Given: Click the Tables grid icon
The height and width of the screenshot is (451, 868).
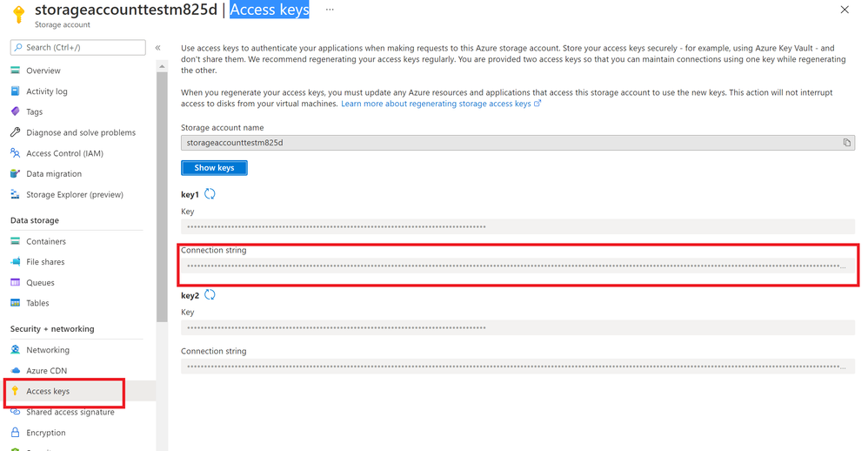Looking at the screenshot, I should (x=16, y=303).
